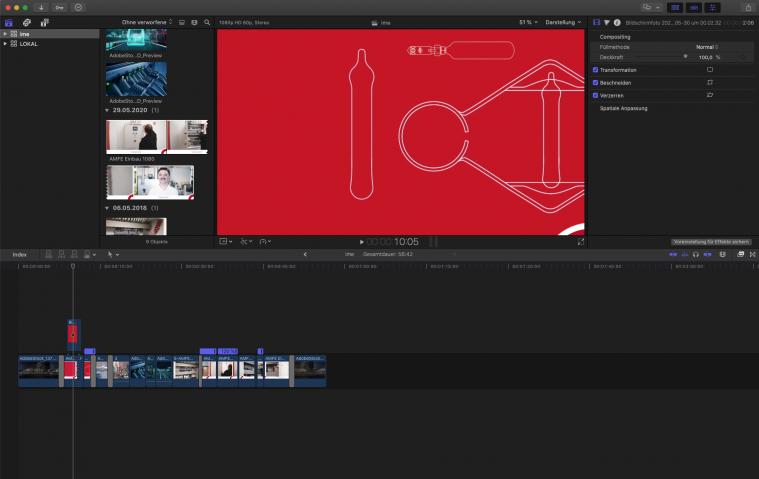Expand the Darstellung view menu
The image size is (759, 479).
[x=562, y=21]
